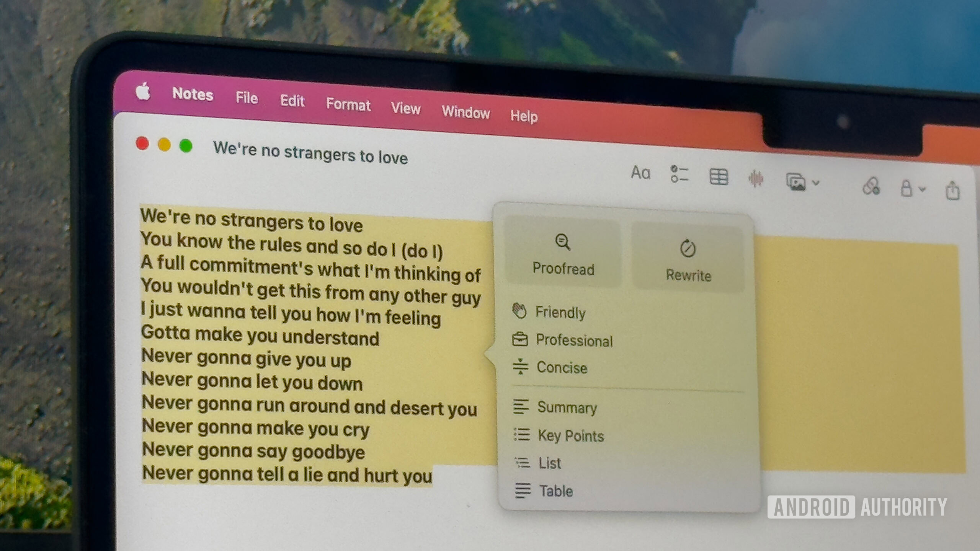Select Table option from popup menu
The height and width of the screenshot is (551, 980).
click(x=555, y=492)
